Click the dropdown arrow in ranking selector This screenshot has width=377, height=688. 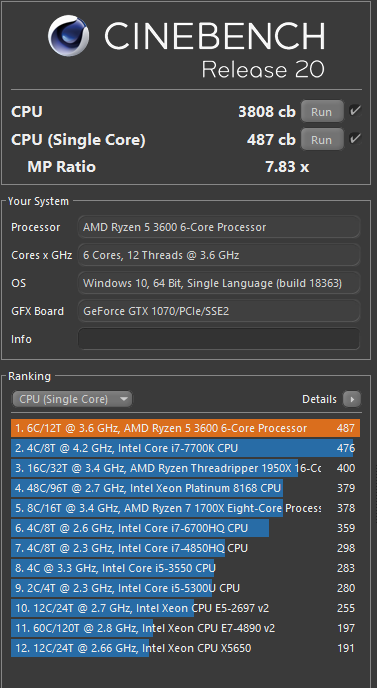point(124,399)
